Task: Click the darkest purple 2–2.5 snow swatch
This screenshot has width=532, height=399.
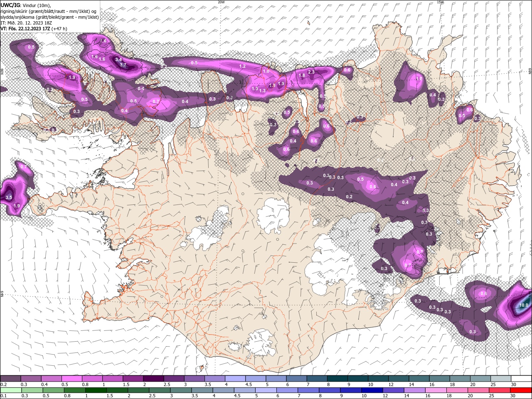Action: (153, 379)
